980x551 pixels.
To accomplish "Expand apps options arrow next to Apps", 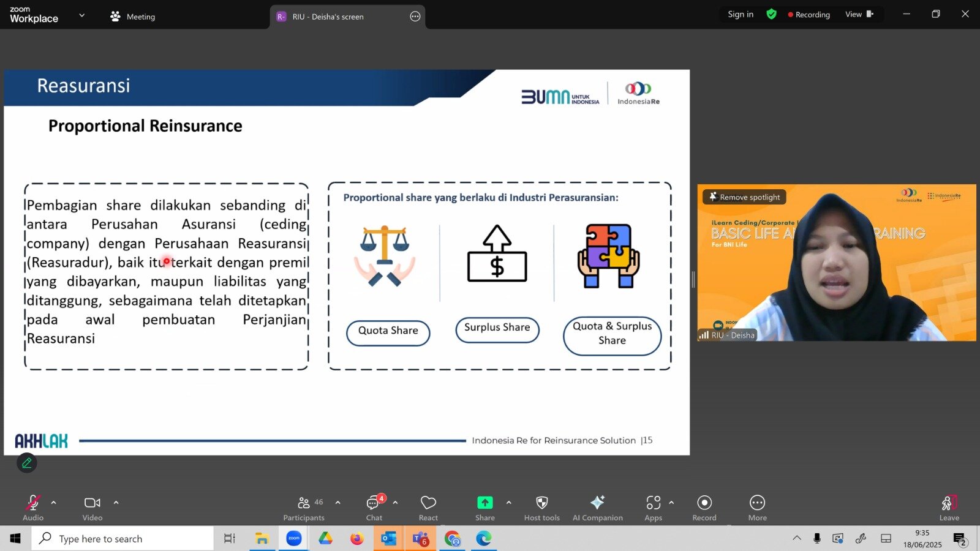I will coord(672,503).
